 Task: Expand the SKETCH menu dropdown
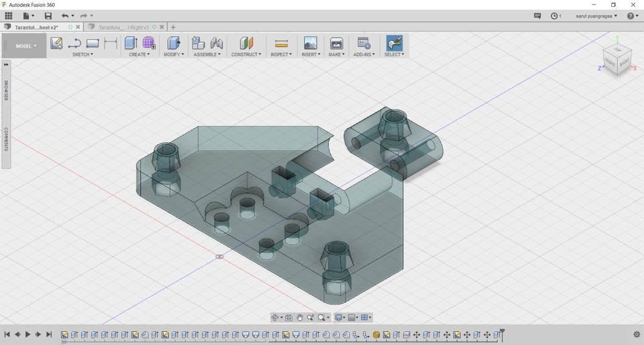tap(82, 54)
